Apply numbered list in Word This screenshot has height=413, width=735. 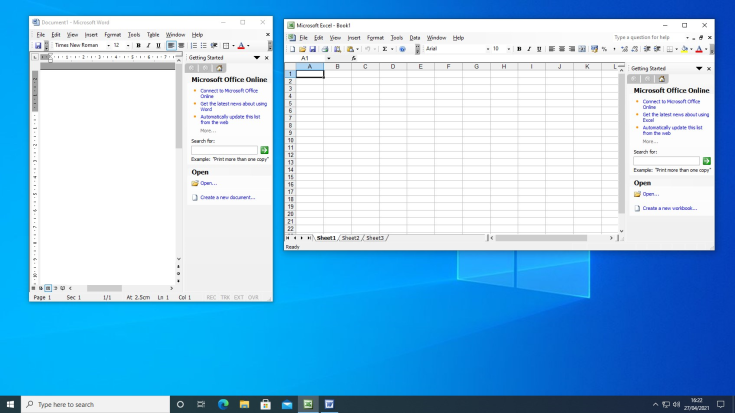pyautogui.click(x=194, y=45)
